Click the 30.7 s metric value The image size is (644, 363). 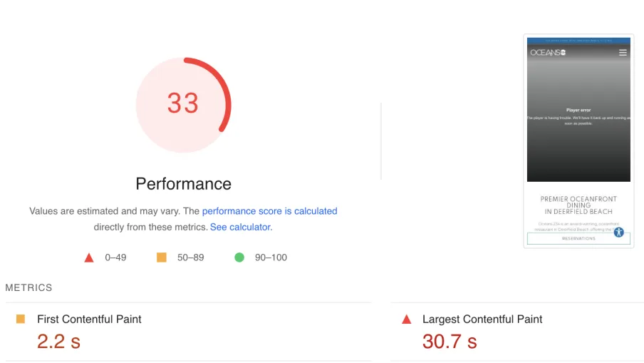coord(450,341)
